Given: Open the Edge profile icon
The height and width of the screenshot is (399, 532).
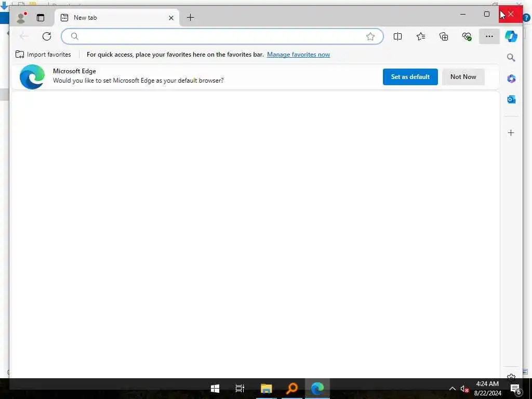Looking at the screenshot, I should point(21,18).
